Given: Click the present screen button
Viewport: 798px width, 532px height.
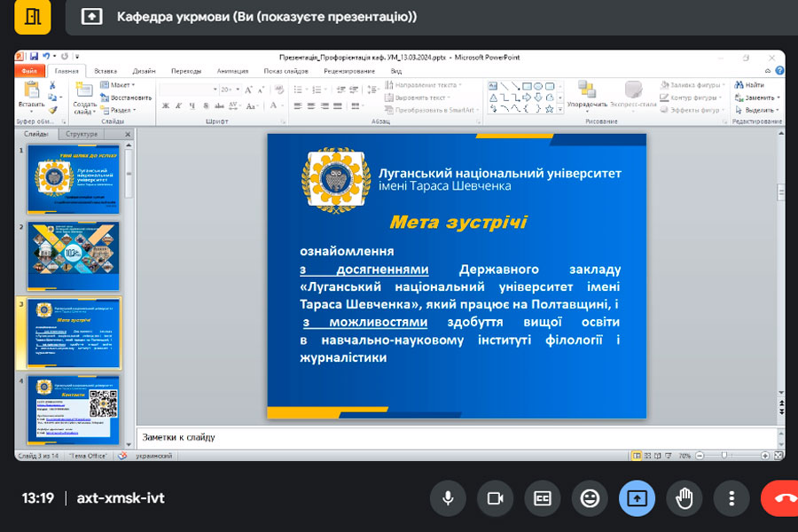Looking at the screenshot, I should point(637,498).
